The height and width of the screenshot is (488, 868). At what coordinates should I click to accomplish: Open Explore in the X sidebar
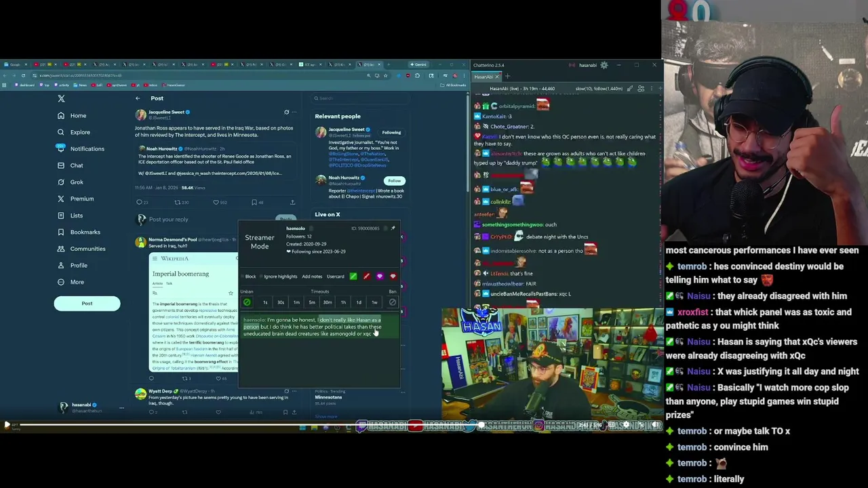point(73,132)
